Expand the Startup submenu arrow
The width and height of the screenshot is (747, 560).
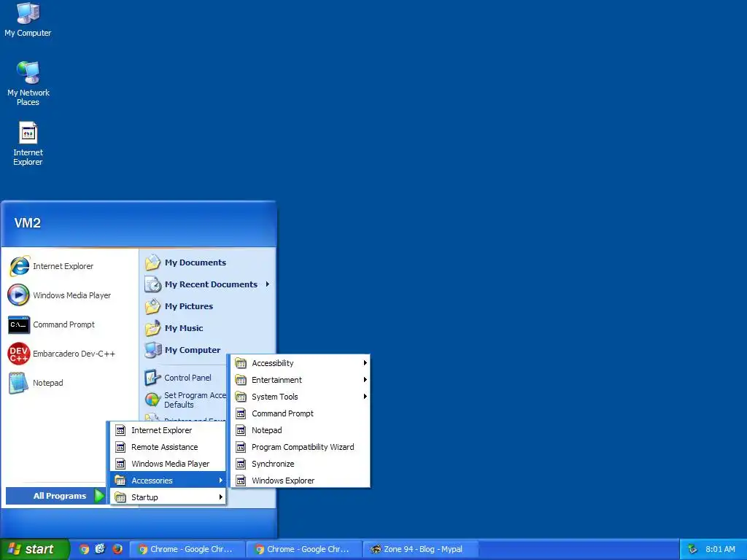[220, 497]
